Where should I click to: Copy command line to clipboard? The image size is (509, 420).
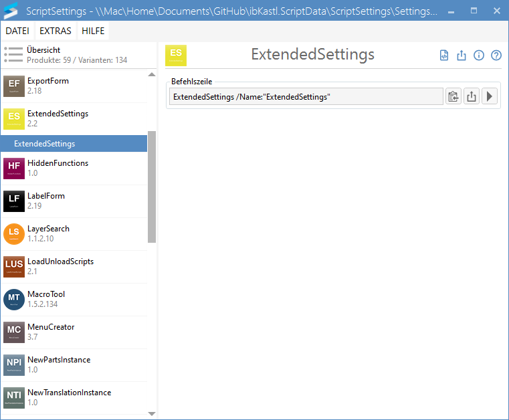[x=453, y=97]
